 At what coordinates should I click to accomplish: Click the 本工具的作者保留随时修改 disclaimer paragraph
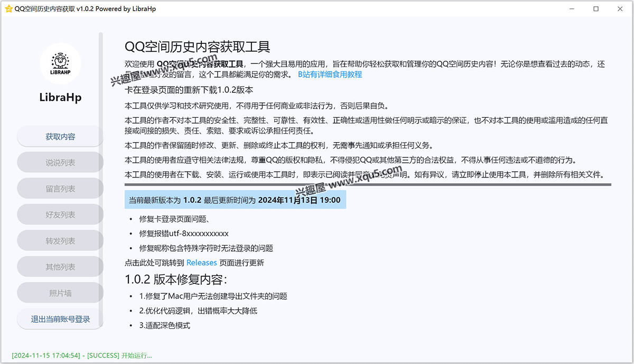tap(278, 145)
